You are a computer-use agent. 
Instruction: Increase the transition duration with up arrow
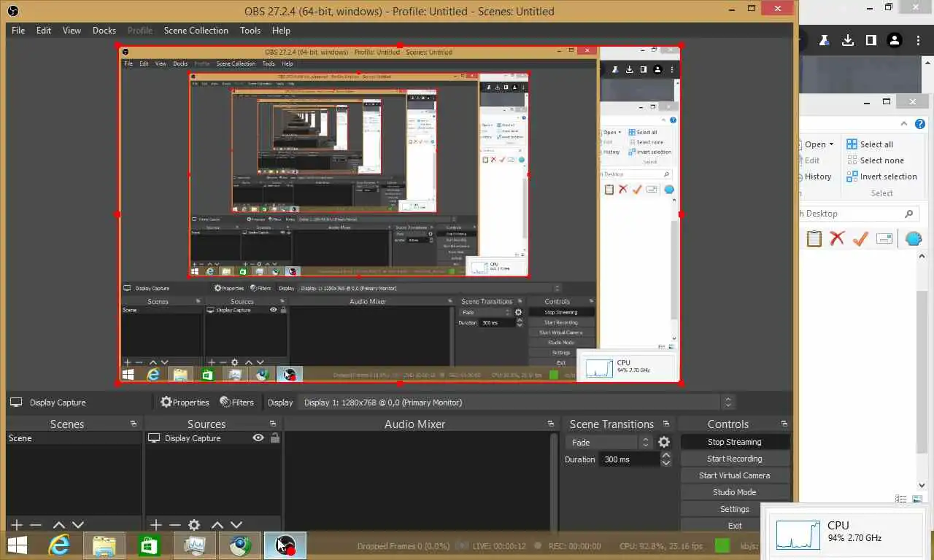pyautogui.click(x=665, y=455)
